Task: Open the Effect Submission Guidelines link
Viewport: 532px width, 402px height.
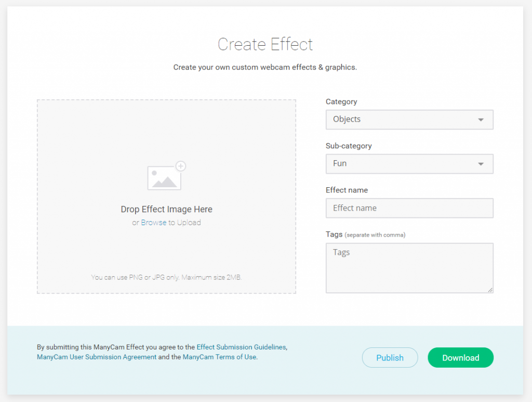Action: [241, 347]
